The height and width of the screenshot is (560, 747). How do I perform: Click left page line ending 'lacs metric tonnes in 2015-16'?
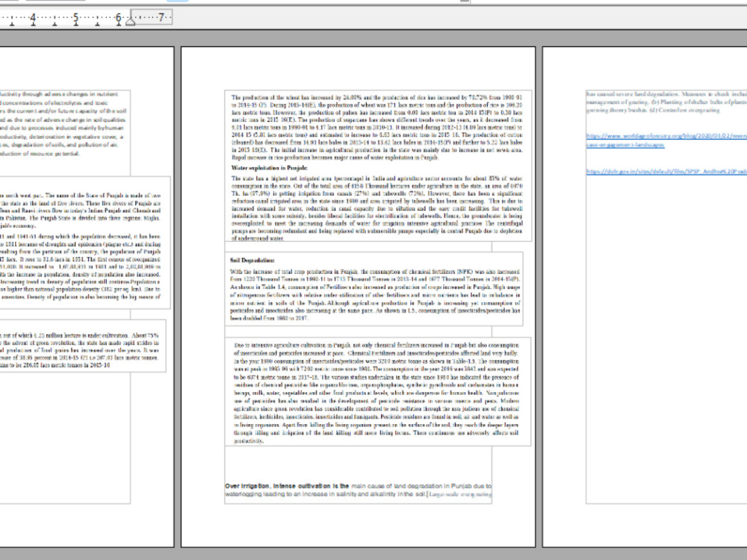[55, 365]
